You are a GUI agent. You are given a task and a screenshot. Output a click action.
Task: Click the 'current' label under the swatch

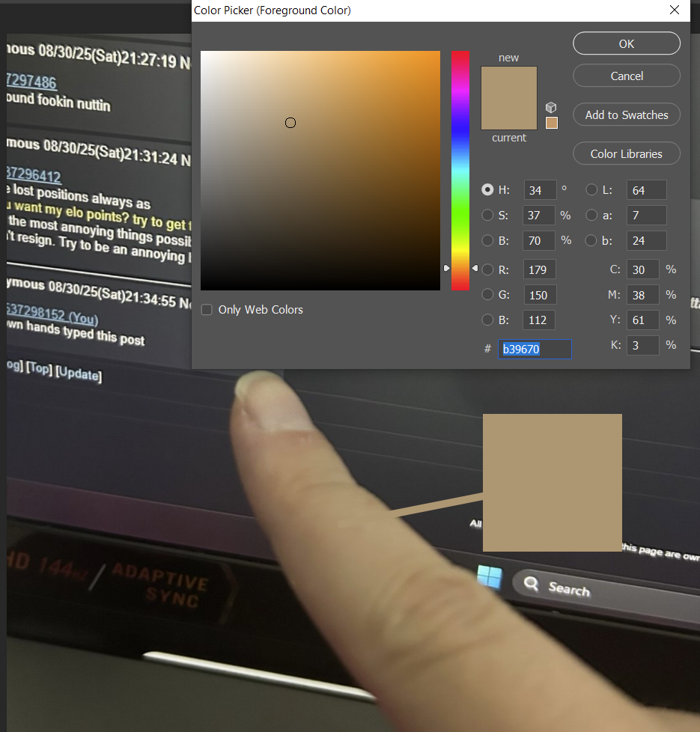tap(509, 138)
